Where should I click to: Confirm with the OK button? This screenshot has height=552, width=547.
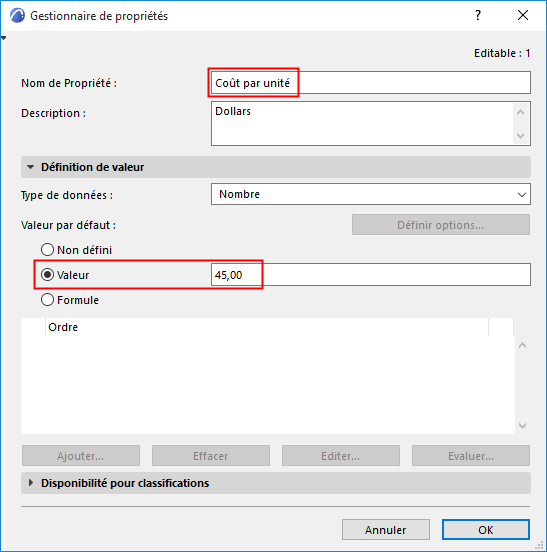coord(486,529)
